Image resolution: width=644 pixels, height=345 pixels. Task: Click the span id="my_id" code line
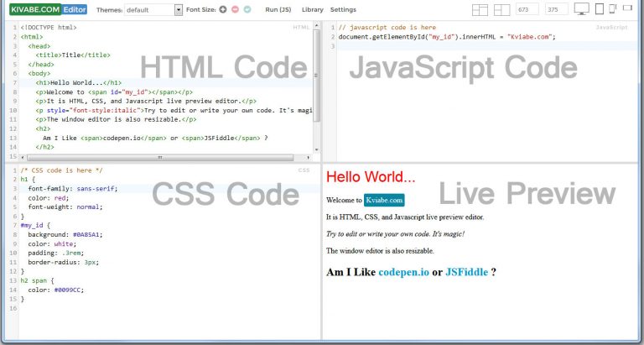[x=114, y=92]
